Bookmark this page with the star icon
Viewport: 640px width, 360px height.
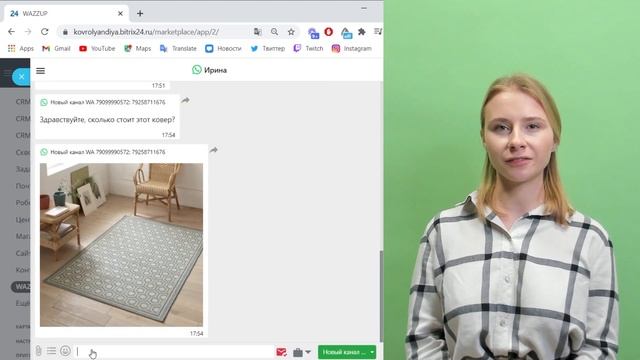click(291, 32)
